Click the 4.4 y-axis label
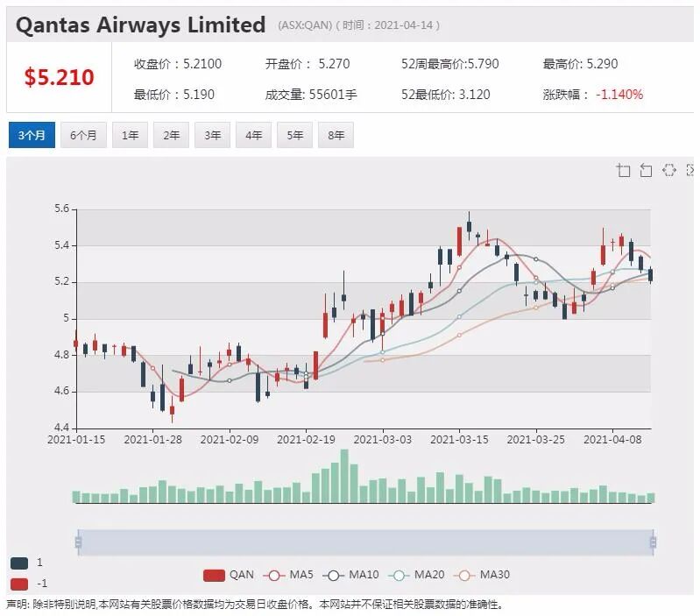This screenshot has height=616, width=700. point(62,428)
